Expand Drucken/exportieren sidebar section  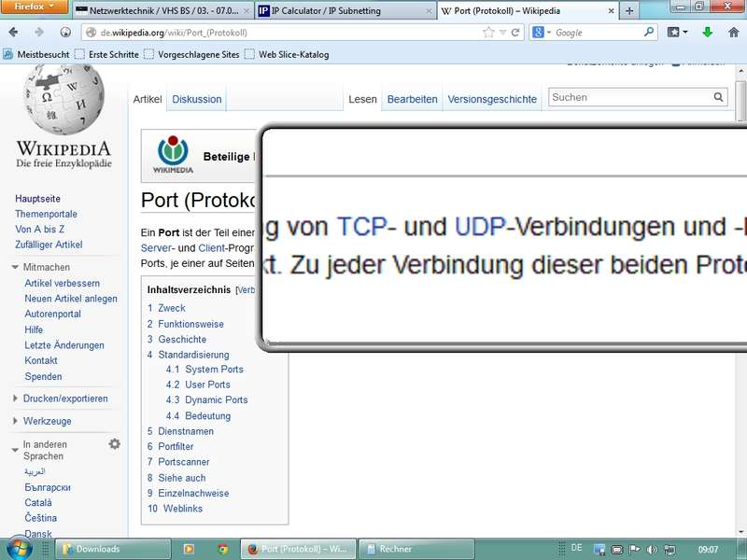61,399
